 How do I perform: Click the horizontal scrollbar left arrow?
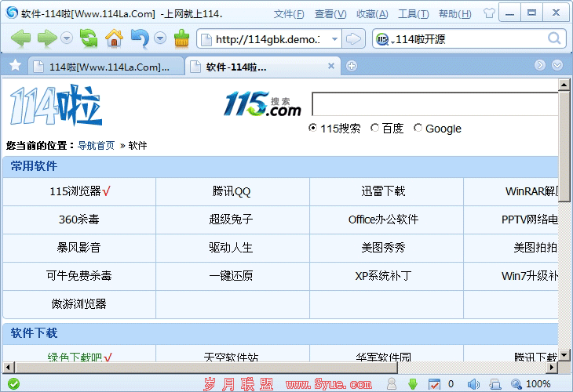pos(9,367)
